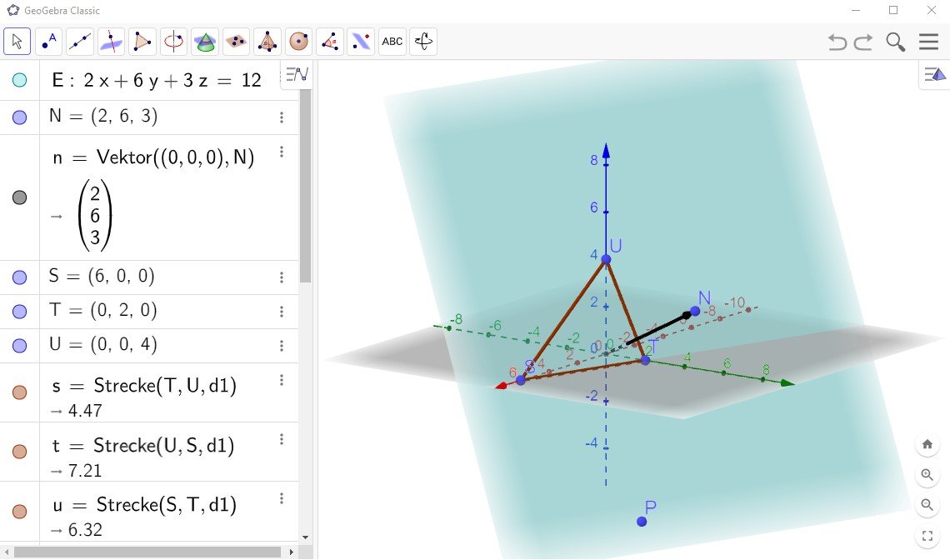Select the Line tool
This screenshot has width=950, height=560.
click(80, 41)
